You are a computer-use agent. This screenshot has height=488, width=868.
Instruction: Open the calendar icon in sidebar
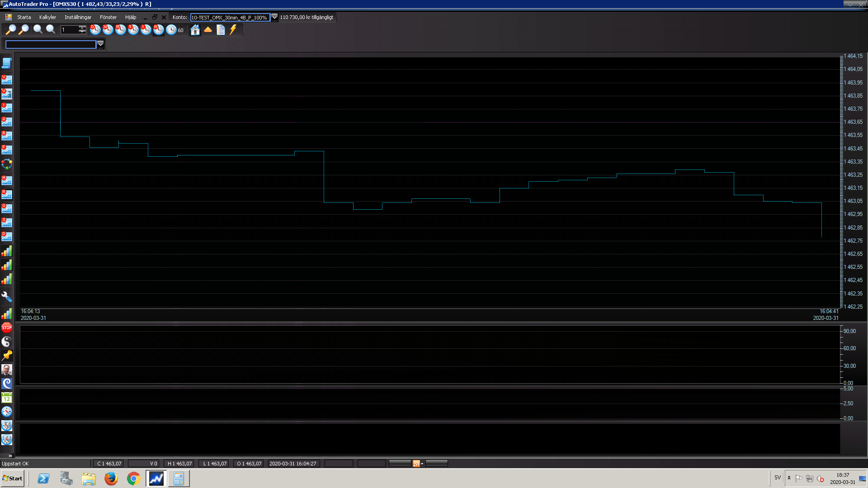click(7, 398)
